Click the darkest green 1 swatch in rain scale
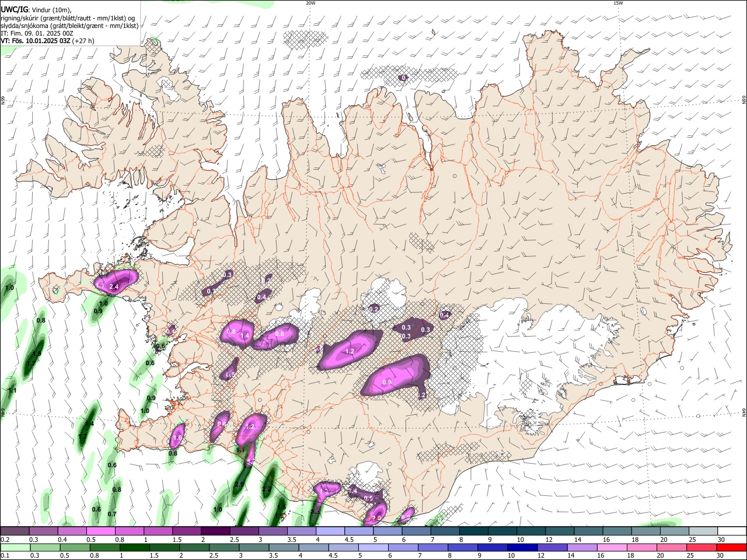The image size is (747, 560). 134,548
